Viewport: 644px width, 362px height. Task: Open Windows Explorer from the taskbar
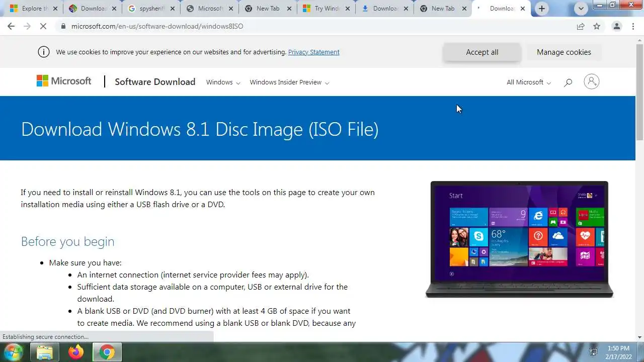(44, 352)
